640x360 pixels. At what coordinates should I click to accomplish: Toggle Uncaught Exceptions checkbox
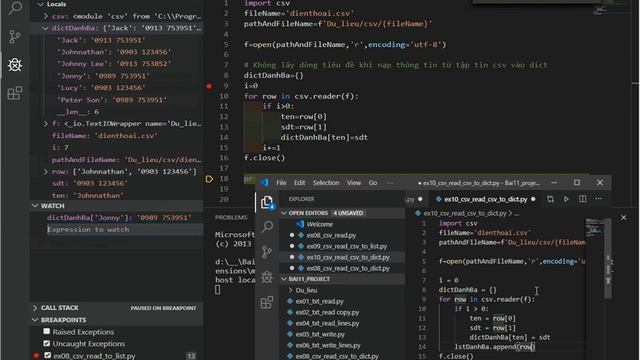click(x=47, y=343)
